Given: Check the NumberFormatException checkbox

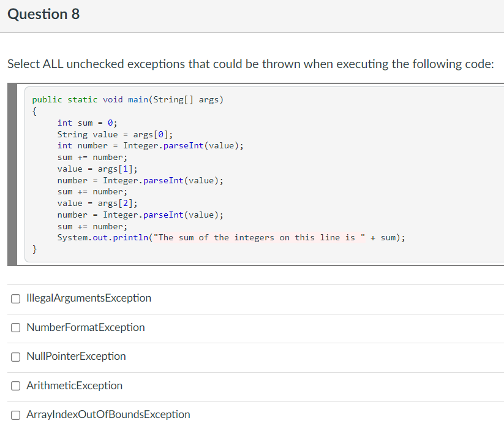Looking at the screenshot, I should [x=15, y=327].
